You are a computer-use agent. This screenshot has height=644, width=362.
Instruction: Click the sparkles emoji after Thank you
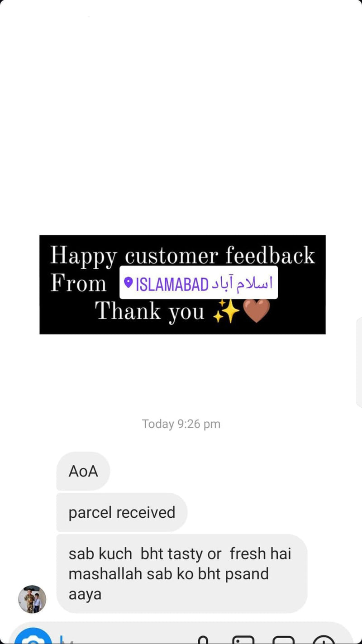point(226,311)
